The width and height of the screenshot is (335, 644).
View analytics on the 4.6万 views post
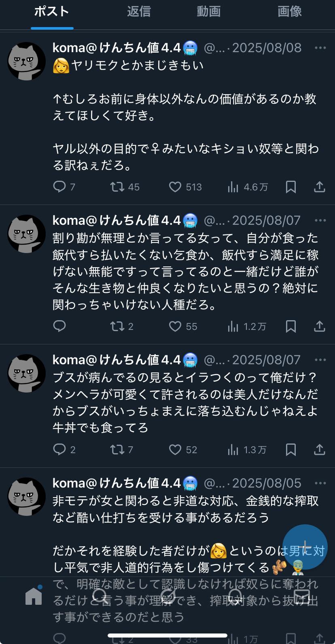[233, 187]
